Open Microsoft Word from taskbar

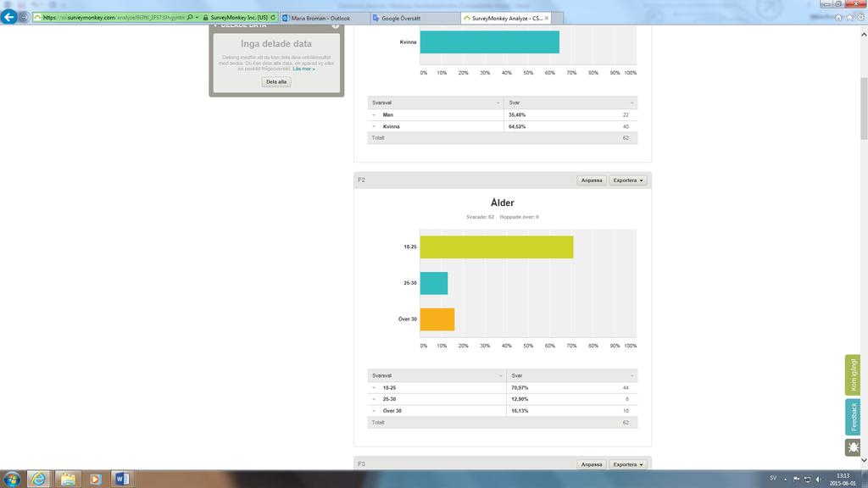pyautogui.click(x=122, y=480)
